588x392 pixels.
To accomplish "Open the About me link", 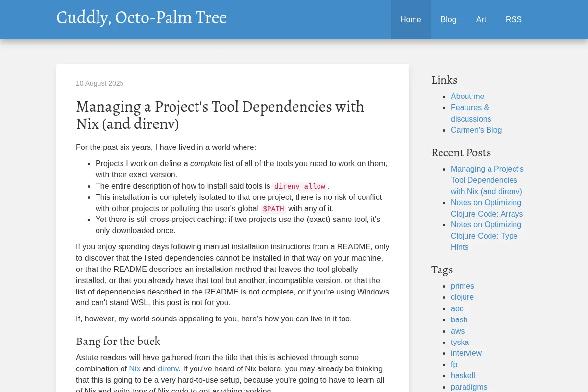I will [467, 96].
